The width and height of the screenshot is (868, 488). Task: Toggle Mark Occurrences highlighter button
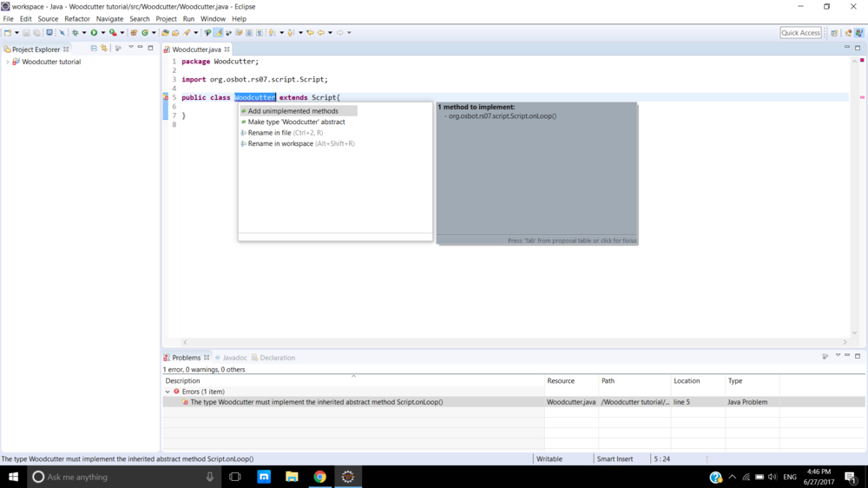point(219,33)
